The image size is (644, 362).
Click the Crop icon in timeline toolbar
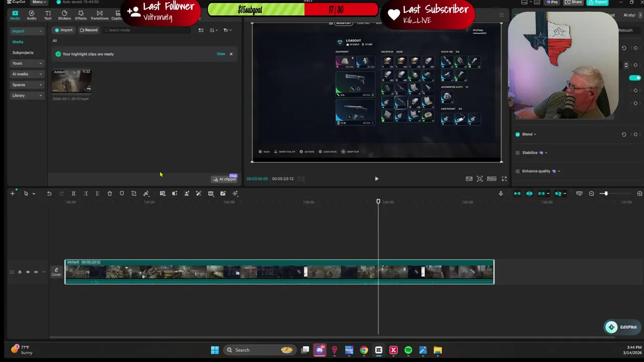tap(134, 194)
